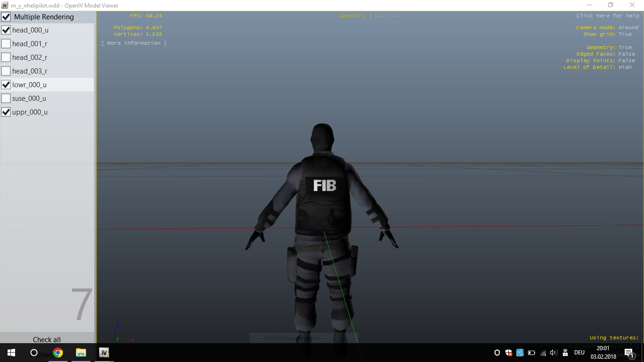Screen dimensions: 644x362
Task: Click the volume speaker tray icon
Action: coord(553,353)
